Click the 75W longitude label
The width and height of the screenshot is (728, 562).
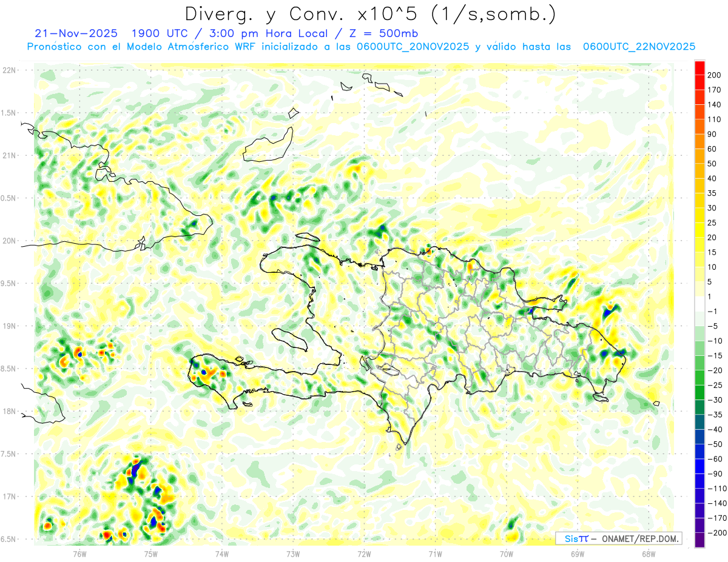click(x=150, y=554)
